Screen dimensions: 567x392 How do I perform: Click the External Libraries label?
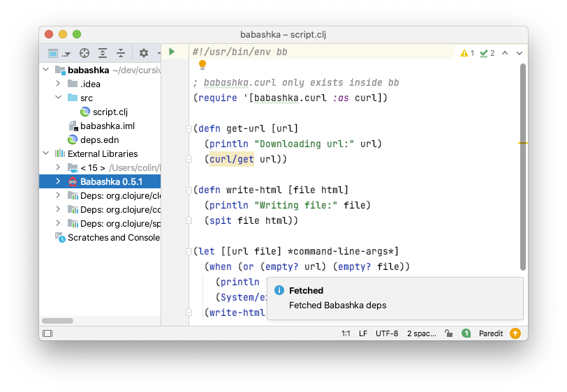[103, 154]
